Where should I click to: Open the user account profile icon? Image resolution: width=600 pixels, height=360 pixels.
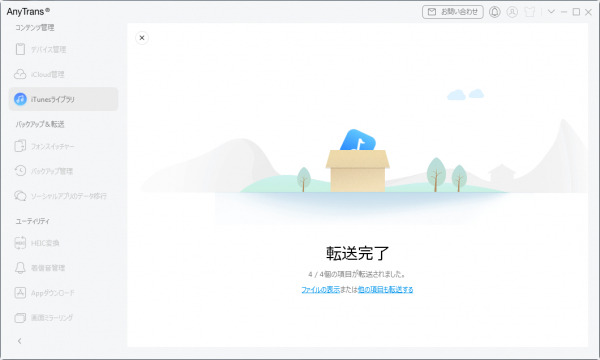coord(512,12)
